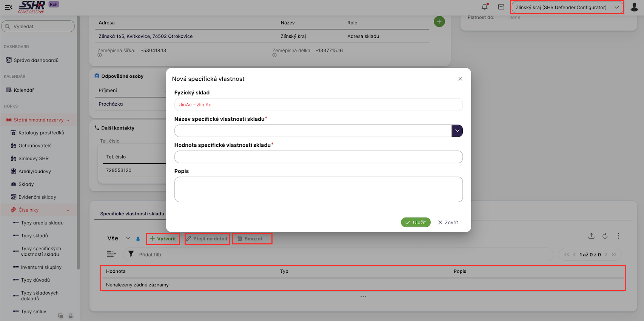
Task: Click the Uložit save button
Action: coord(415,223)
